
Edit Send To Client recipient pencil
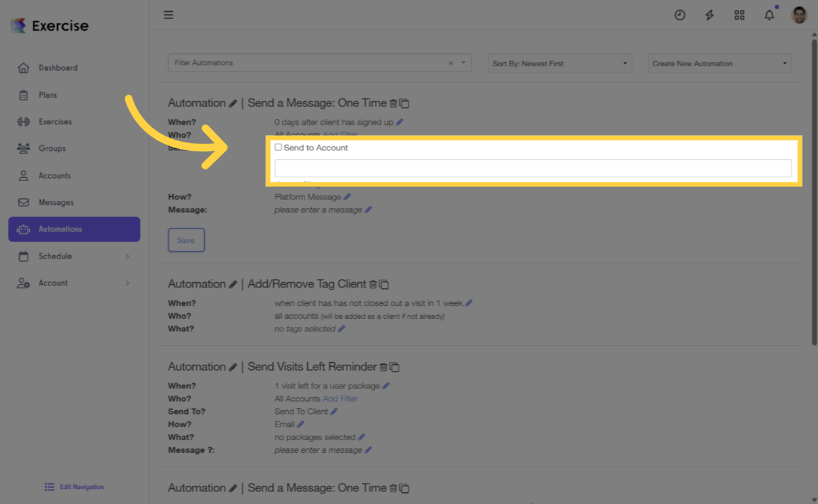pyautogui.click(x=334, y=411)
